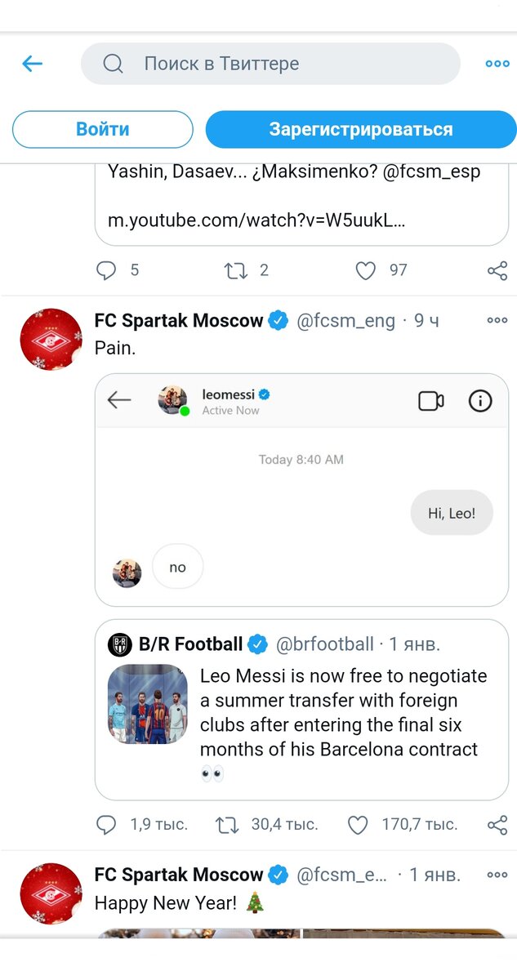Like the tweet showing 170,7 тыс likes
Image resolution: width=517 pixels, height=980 pixels.
[x=357, y=824]
